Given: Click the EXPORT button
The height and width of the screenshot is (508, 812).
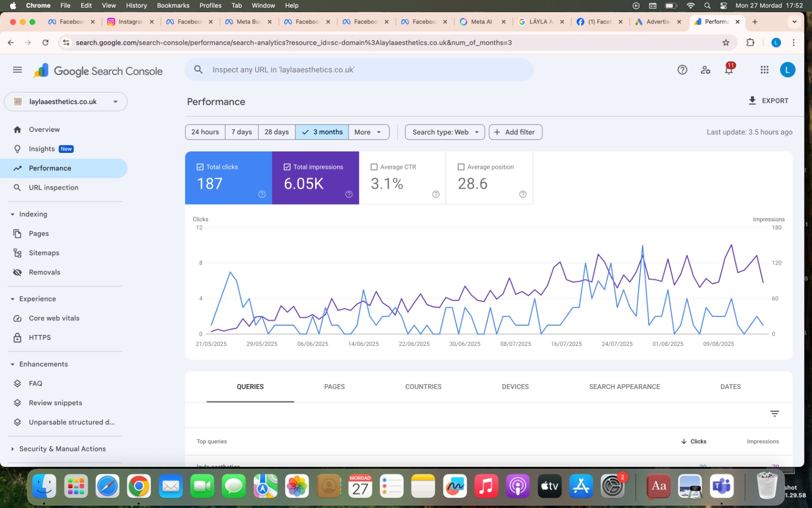Looking at the screenshot, I should coord(768,101).
